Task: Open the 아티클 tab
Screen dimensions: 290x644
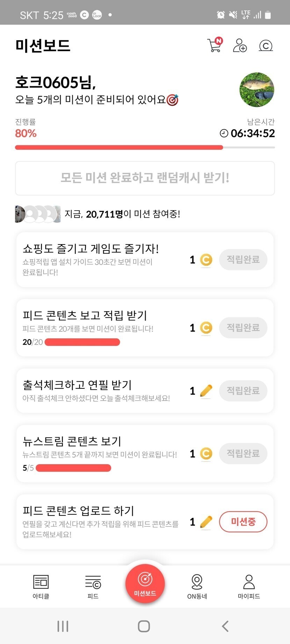Action: (x=41, y=586)
